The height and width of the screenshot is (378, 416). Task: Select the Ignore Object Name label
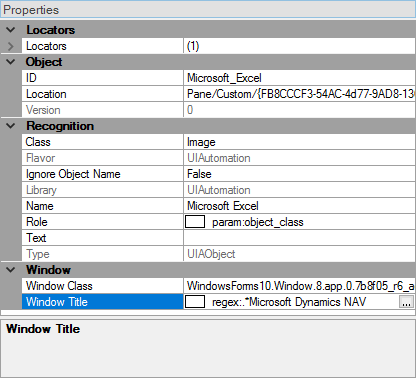coord(73,174)
